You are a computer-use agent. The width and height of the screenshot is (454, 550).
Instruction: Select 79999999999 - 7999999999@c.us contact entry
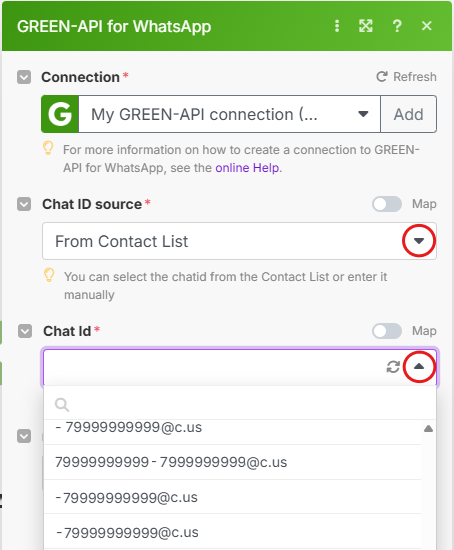tap(232, 462)
